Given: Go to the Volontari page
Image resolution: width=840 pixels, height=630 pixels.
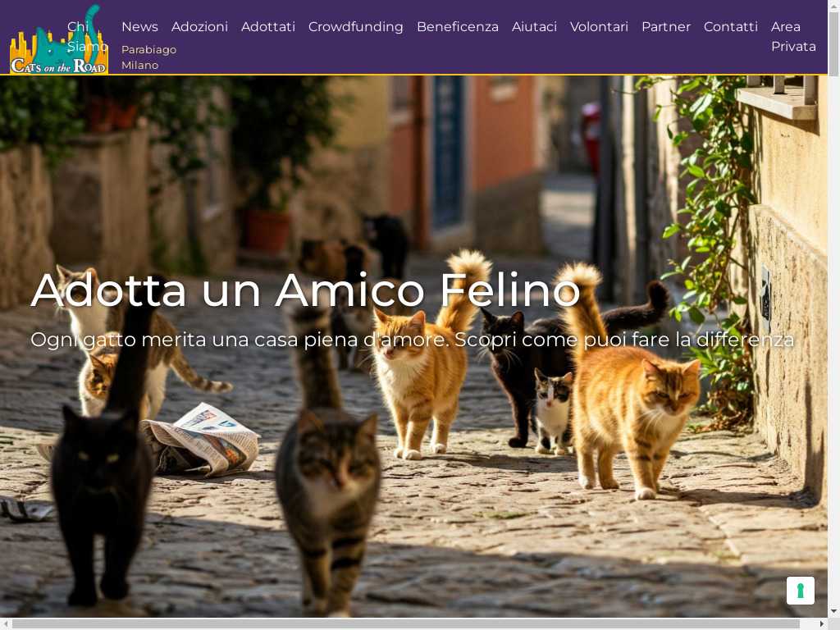Looking at the screenshot, I should point(599,27).
